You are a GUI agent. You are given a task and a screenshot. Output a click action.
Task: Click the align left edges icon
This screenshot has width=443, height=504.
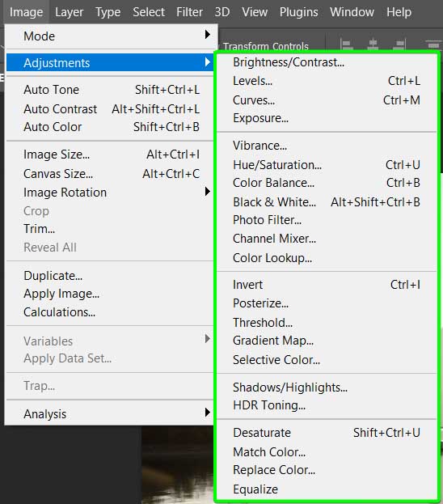[347, 44]
